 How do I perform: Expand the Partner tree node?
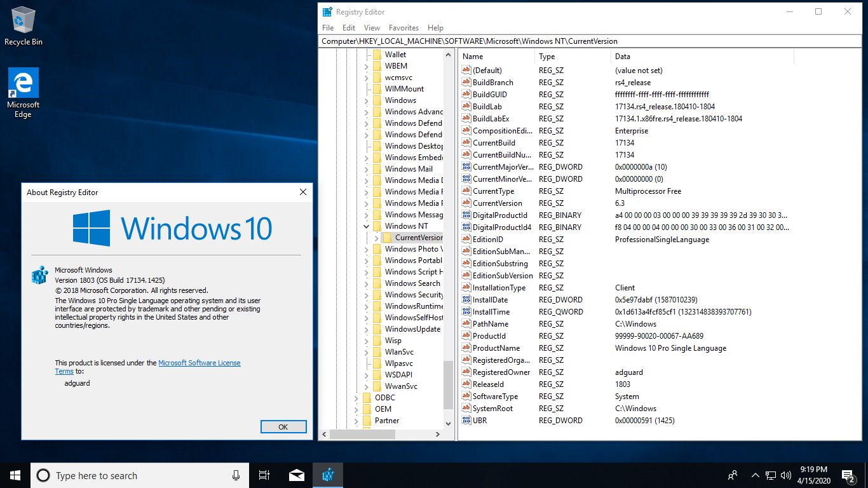point(356,421)
